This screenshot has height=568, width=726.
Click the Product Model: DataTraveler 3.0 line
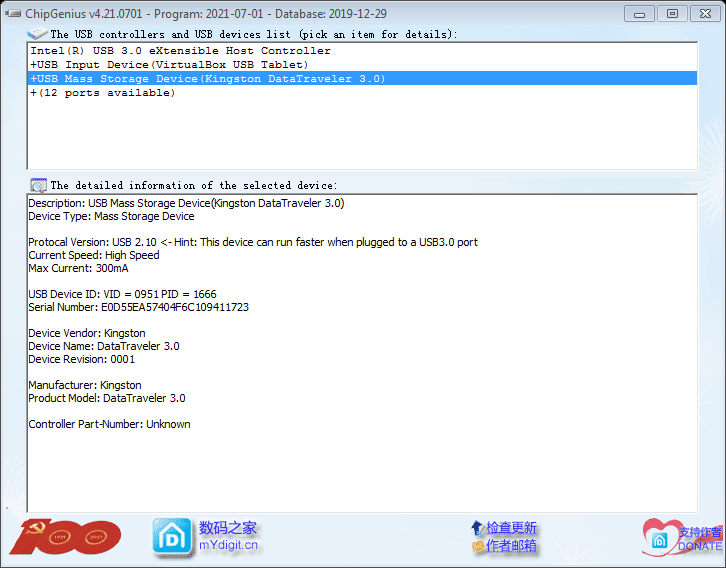coord(107,398)
